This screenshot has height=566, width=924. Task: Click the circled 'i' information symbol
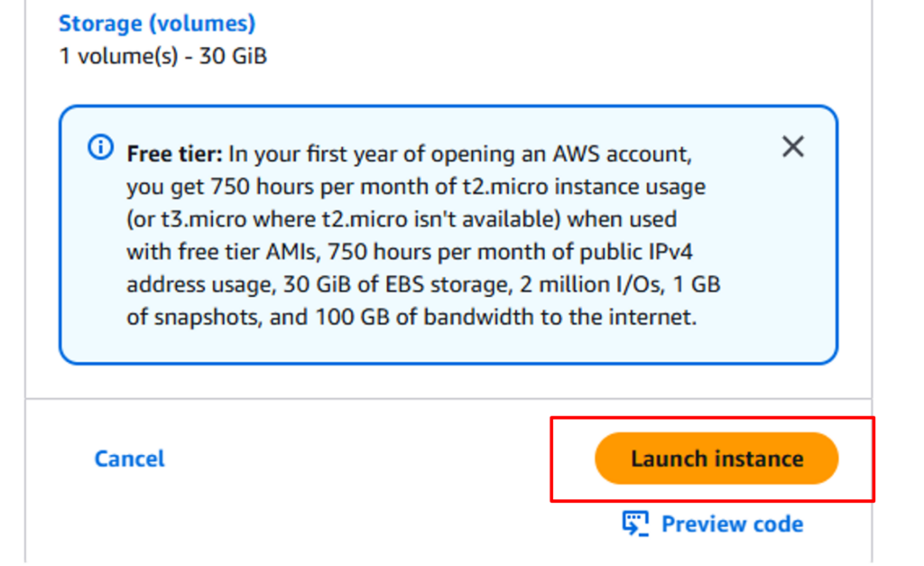pos(101,147)
